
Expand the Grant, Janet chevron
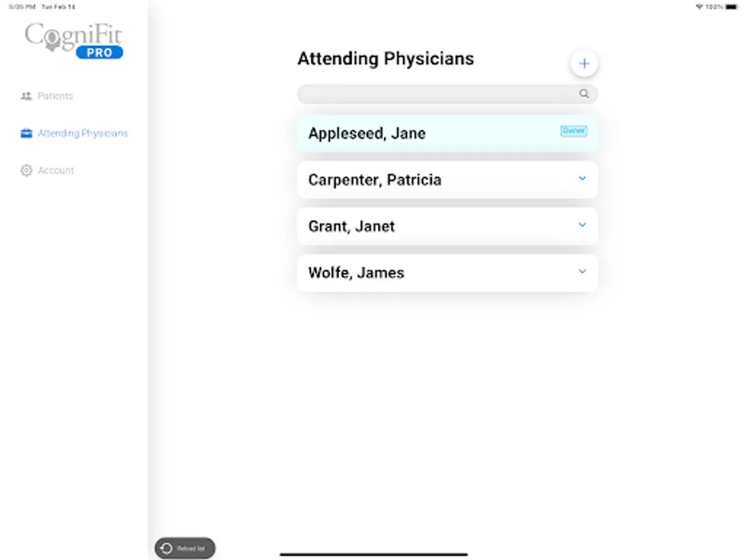point(582,225)
